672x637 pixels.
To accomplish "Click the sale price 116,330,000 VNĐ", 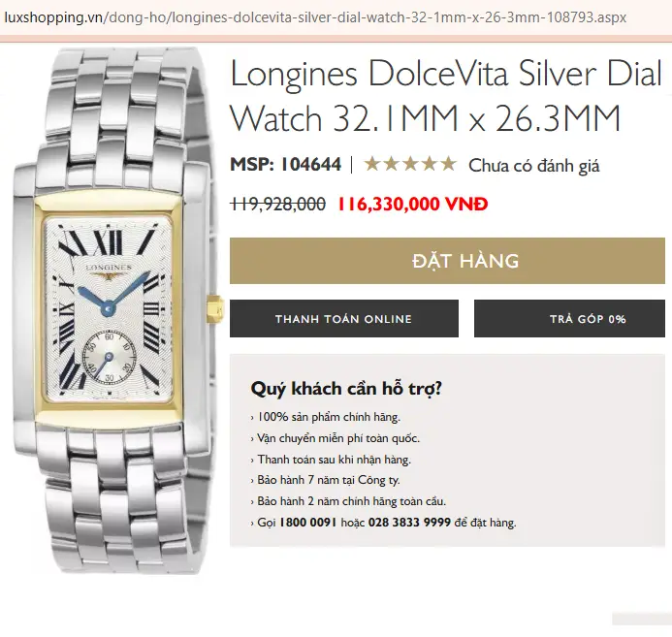I will point(413,204).
